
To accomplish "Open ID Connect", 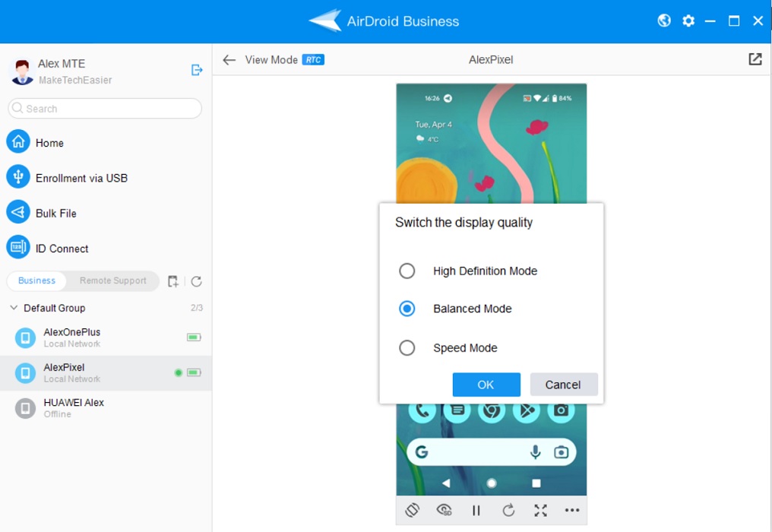I will (x=18, y=247).
